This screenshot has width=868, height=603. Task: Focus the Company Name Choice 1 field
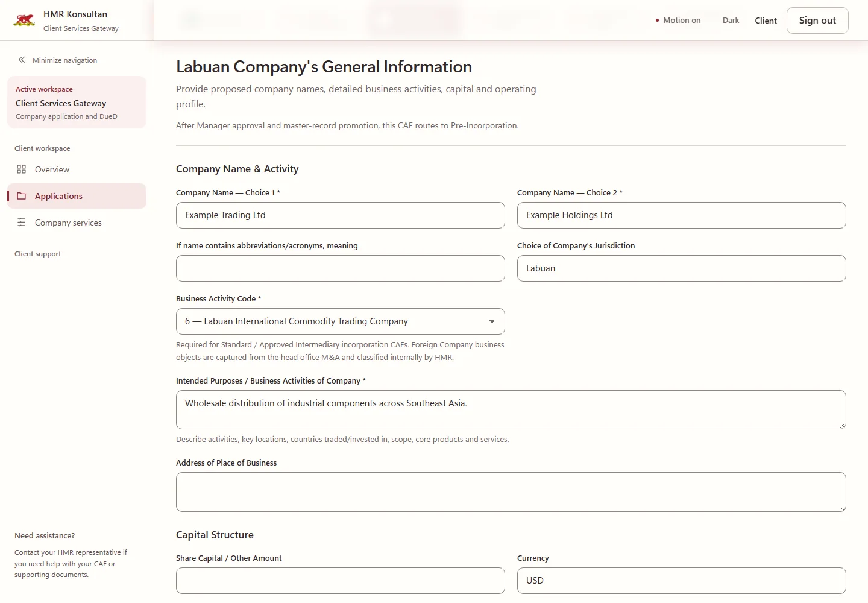coord(340,215)
